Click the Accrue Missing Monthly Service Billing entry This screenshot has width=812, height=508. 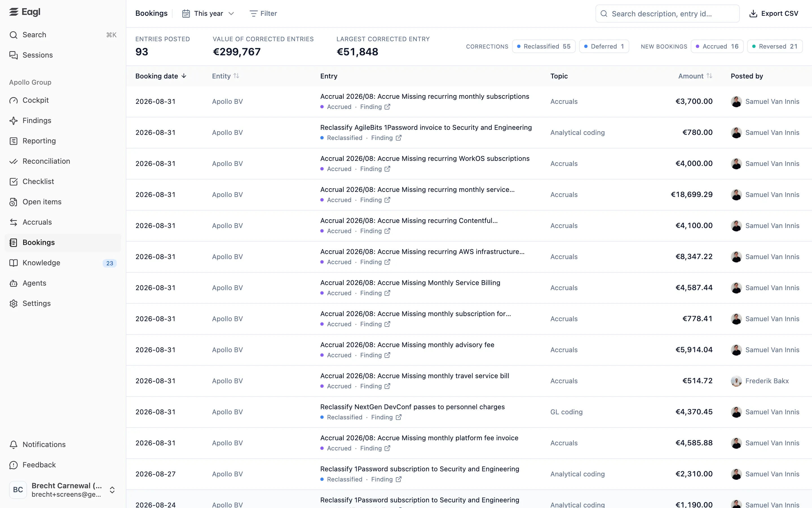pyautogui.click(x=410, y=283)
